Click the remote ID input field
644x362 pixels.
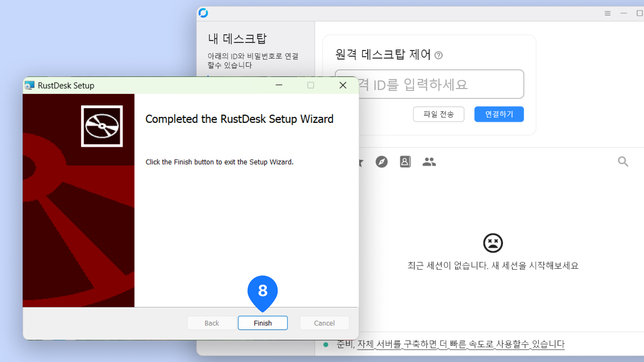(x=440, y=84)
